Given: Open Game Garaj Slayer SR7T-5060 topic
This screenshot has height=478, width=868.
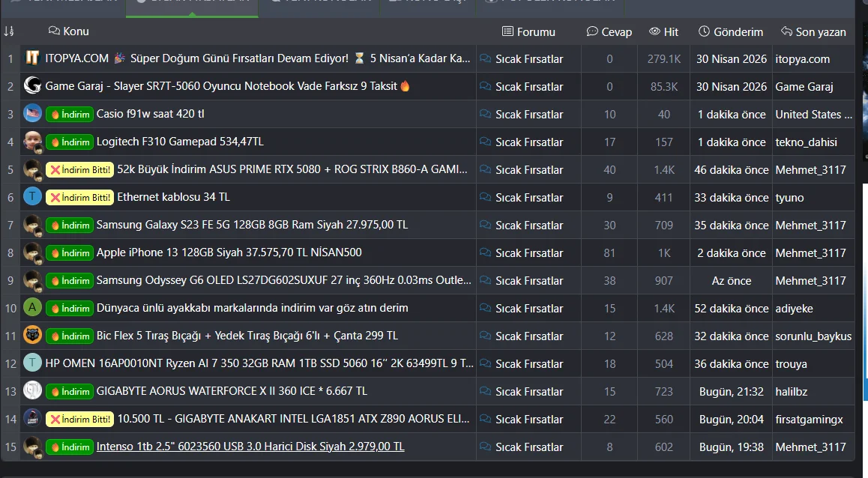Looking at the screenshot, I should click(227, 85).
